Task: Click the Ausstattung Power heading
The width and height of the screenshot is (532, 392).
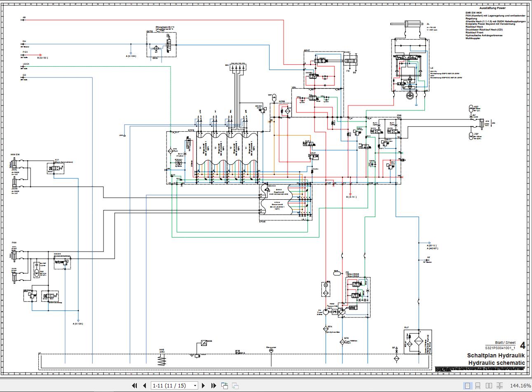Action: click(x=492, y=8)
